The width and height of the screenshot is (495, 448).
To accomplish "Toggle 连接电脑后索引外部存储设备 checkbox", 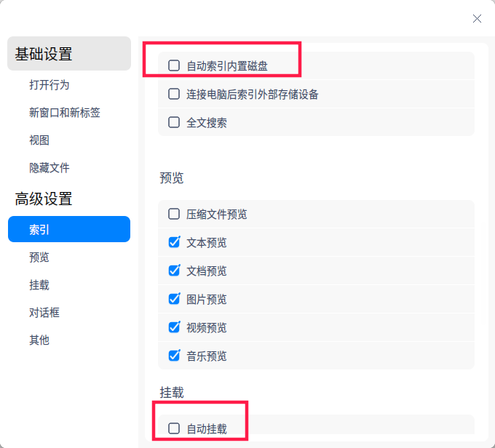I will point(174,94).
